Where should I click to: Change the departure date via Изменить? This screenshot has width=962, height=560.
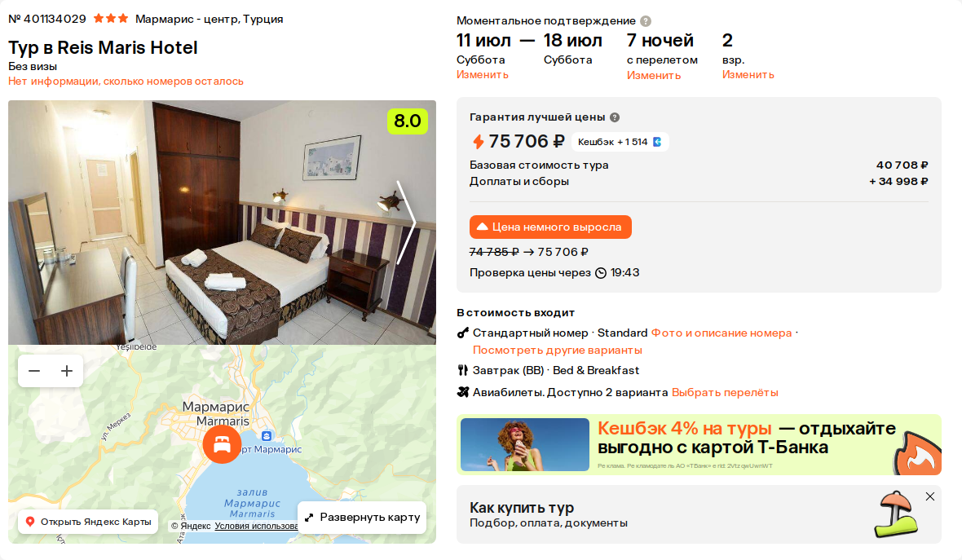(483, 75)
